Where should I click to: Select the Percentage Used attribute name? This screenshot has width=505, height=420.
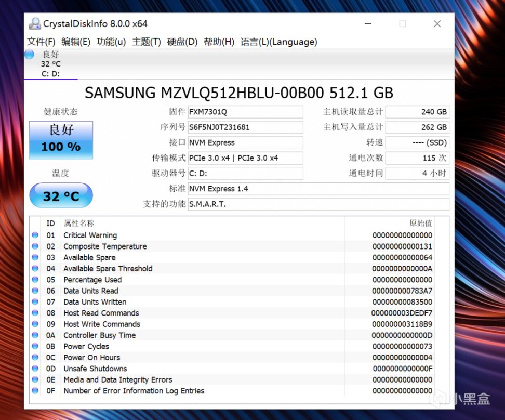92,280
